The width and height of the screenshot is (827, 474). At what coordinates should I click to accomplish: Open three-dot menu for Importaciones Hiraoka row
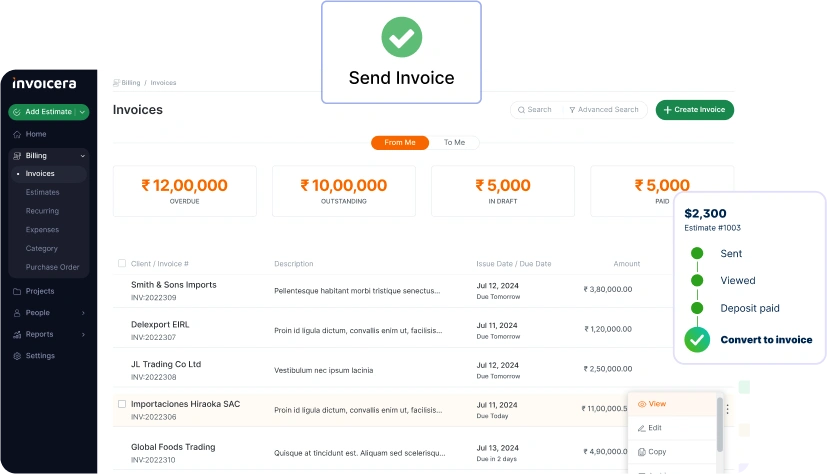tap(727, 409)
